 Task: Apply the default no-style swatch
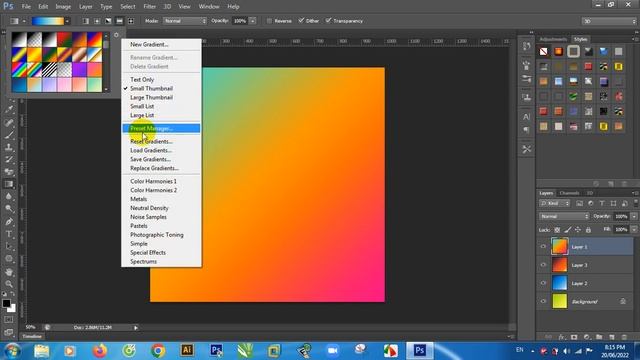pos(544,51)
